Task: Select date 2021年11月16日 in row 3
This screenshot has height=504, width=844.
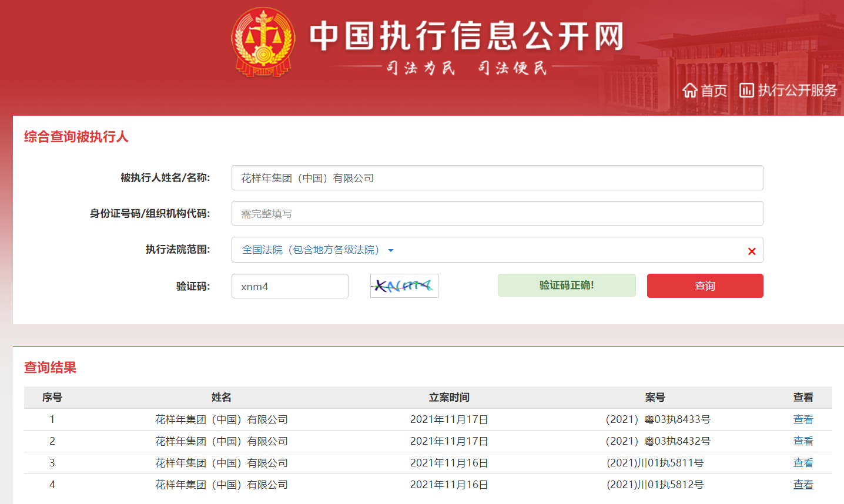Action: 449,463
